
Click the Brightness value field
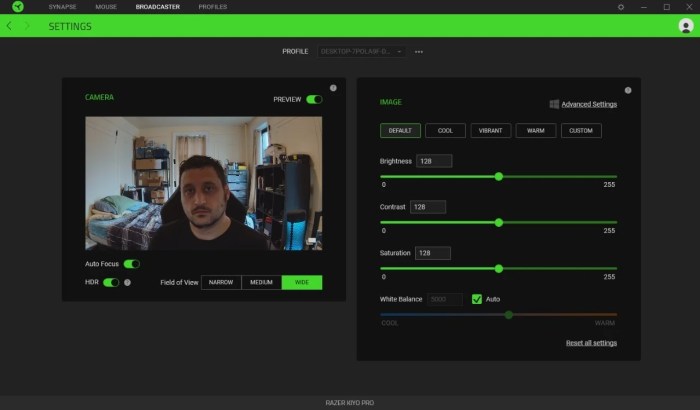[434, 161]
